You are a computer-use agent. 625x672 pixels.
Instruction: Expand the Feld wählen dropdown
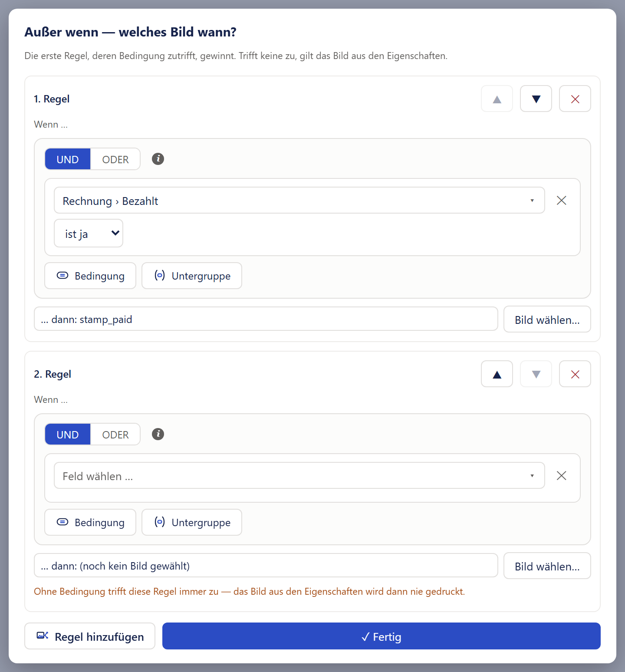click(x=299, y=475)
